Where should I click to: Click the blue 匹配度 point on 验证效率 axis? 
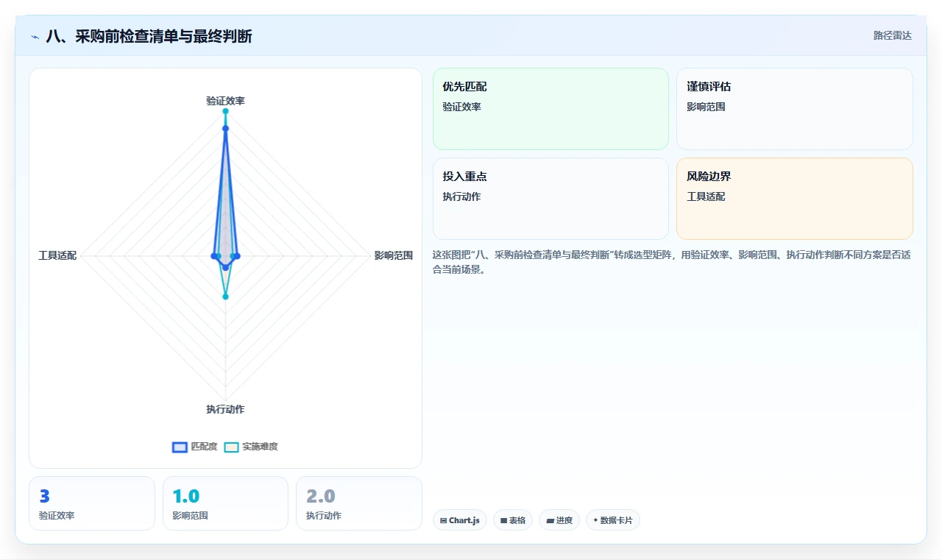(x=225, y=129)
